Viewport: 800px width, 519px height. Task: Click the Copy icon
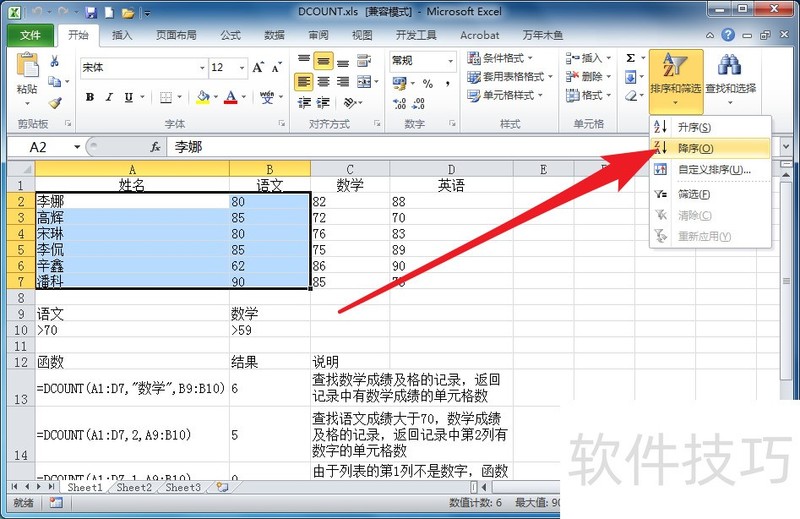(54, 81)
